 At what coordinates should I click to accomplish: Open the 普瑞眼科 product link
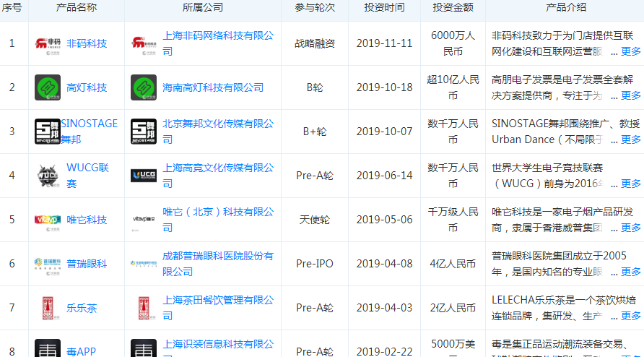pyautogui.click(x=87, y=264)
